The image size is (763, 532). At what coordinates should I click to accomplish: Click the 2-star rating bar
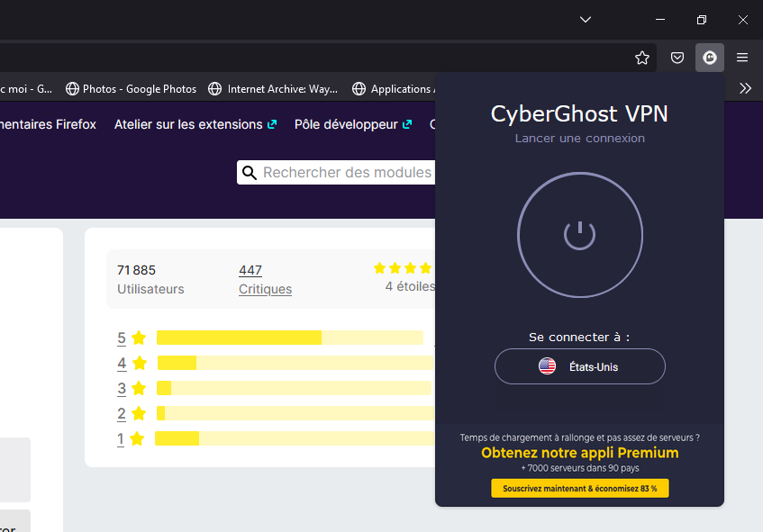pyautogui.click(x=295, y=413)
